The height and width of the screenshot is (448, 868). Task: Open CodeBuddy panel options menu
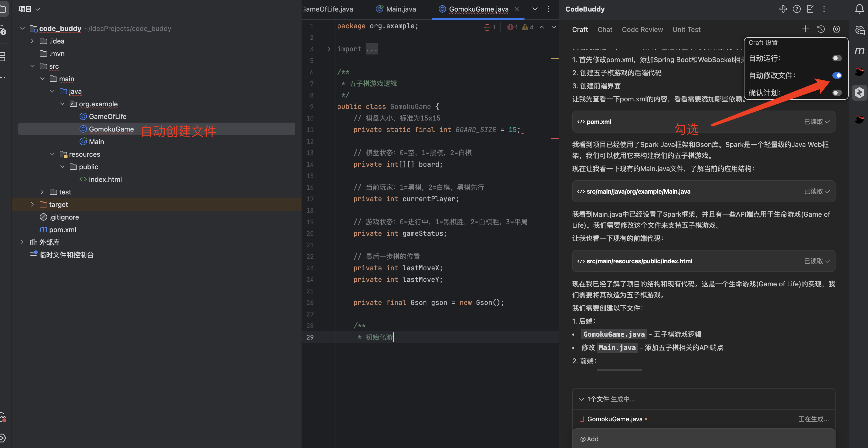tap(824, 9)
